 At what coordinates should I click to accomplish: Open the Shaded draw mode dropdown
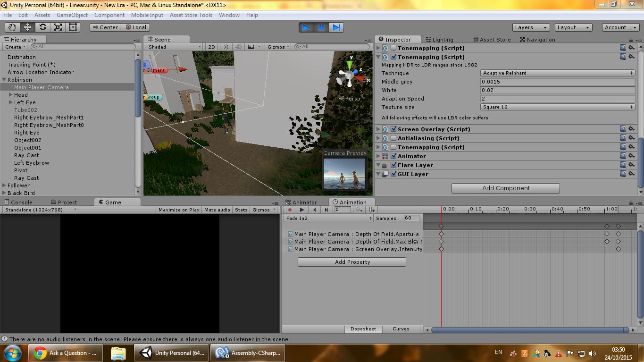pyautogui.click(x=175, y=47)
